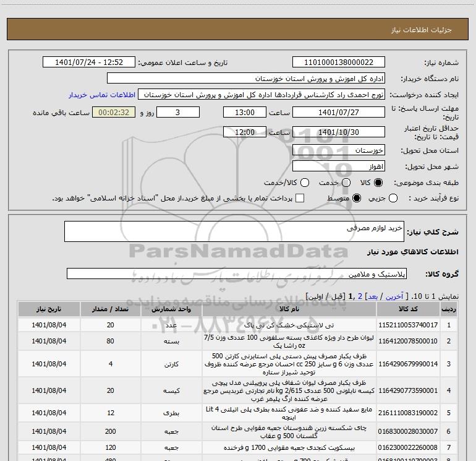Viewport: 476px width, 461px height.
Task: Select the کالا/خدمت radio button
Action: pos(305,183)
